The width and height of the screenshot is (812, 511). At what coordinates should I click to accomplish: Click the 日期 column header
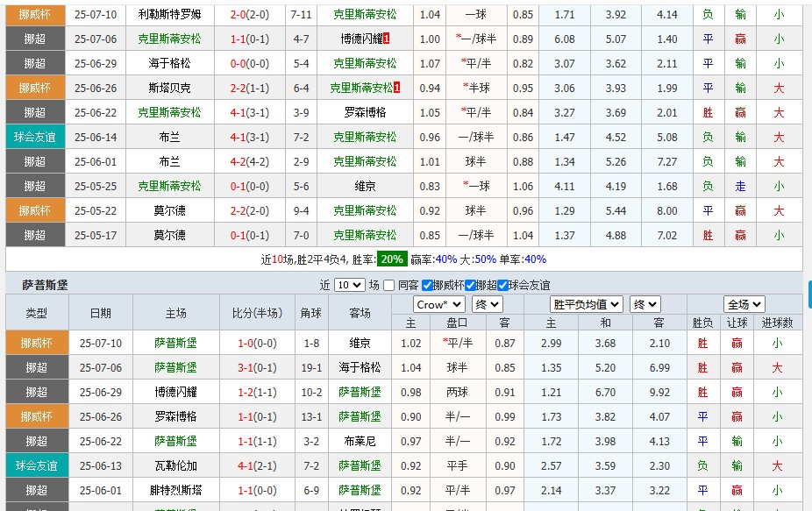tap(100, 314)
